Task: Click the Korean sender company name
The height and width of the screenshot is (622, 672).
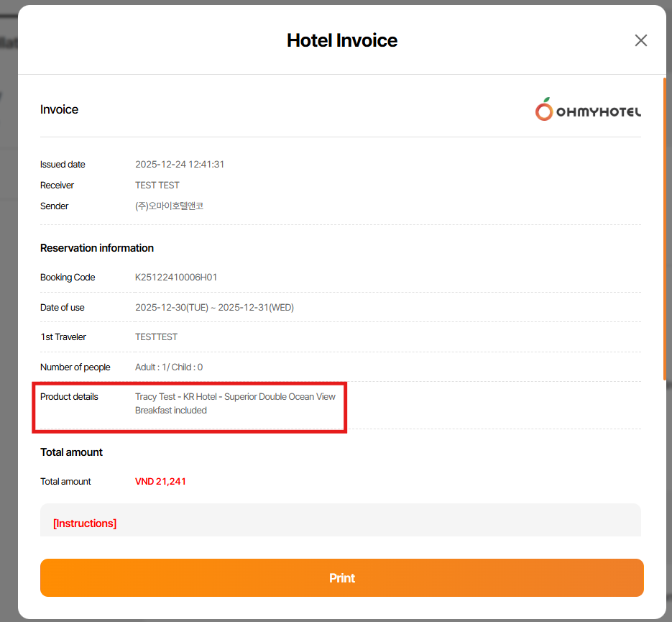Action: pyautogui.click(x=169, y=206)
